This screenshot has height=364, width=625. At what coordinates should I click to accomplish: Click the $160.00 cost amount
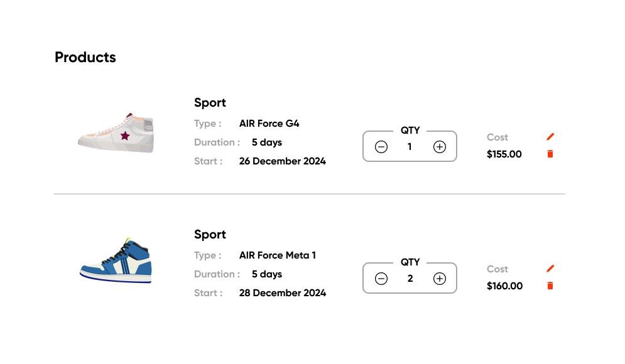point(504,286)
